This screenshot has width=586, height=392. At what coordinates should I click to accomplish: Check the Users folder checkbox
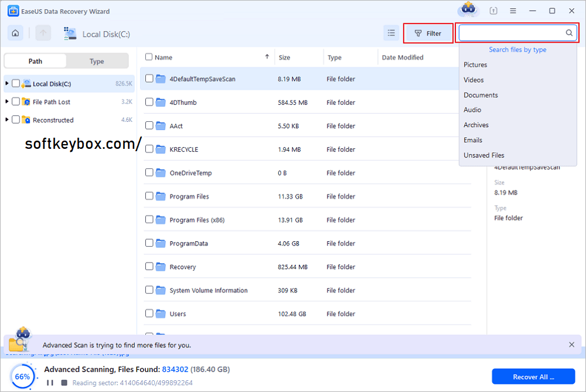(149, 313)
